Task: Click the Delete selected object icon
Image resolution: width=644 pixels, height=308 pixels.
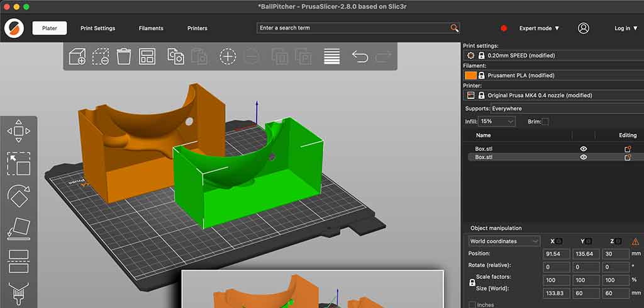Action: point(100,56)
